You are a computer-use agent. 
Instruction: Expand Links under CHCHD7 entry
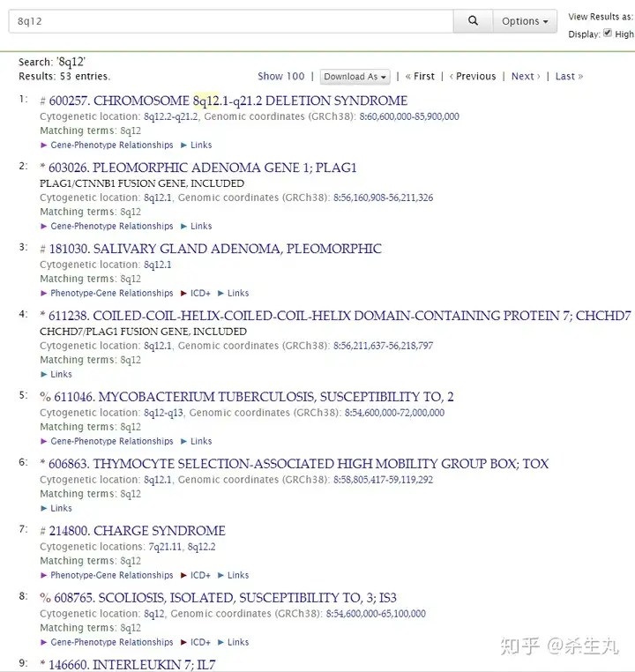click(x=56, y=374)
